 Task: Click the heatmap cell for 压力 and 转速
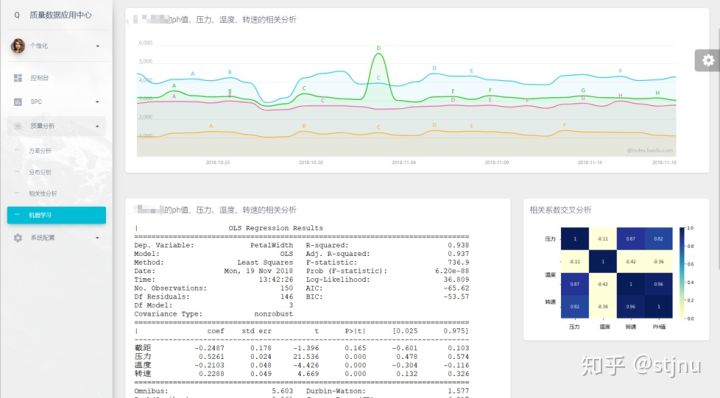630,239
